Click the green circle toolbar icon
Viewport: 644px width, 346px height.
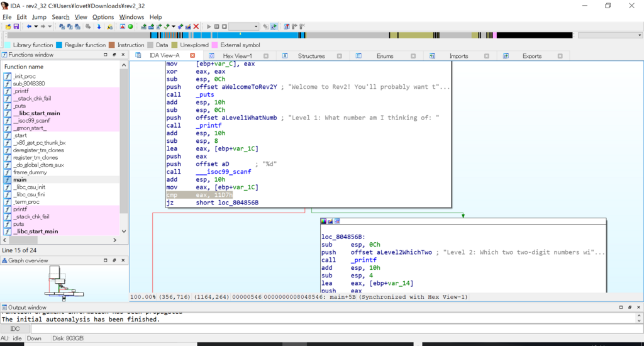pos(130,26)
